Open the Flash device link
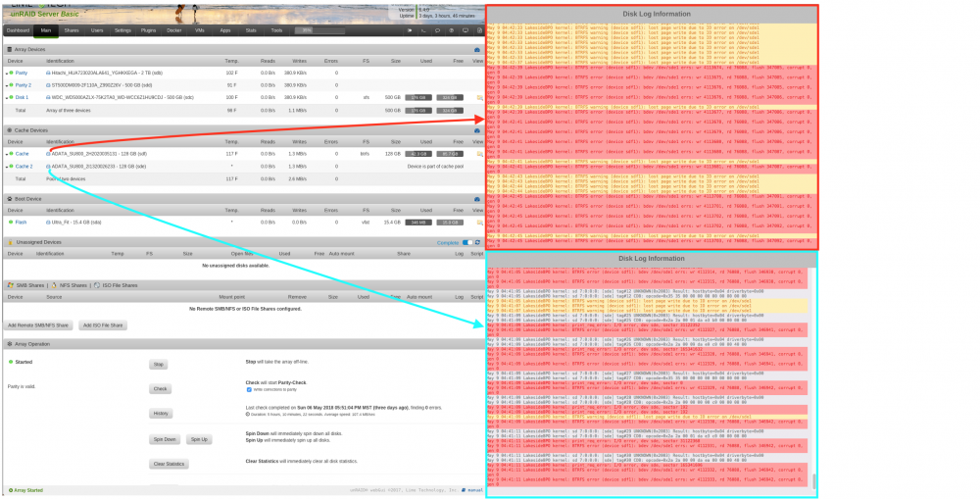 point(22,223)
